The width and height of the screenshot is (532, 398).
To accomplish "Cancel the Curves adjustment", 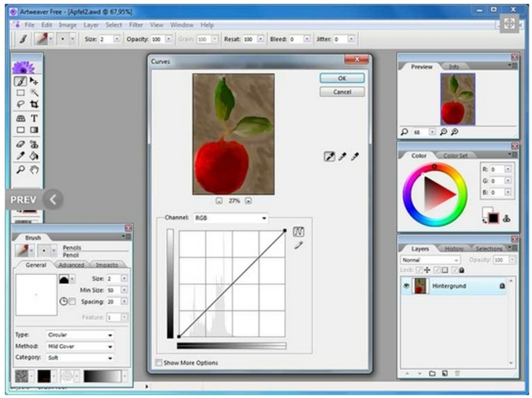I will (342, 92).
